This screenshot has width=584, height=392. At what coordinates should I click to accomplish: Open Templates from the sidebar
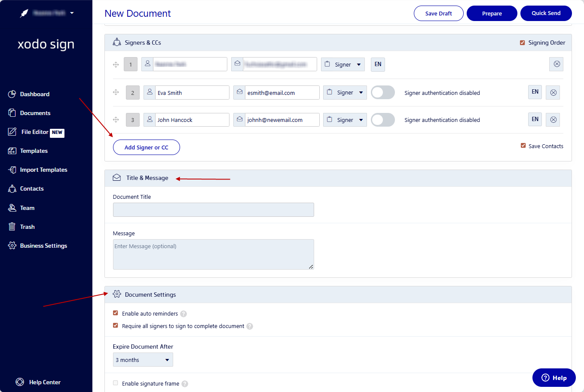[x=32, y=151]
